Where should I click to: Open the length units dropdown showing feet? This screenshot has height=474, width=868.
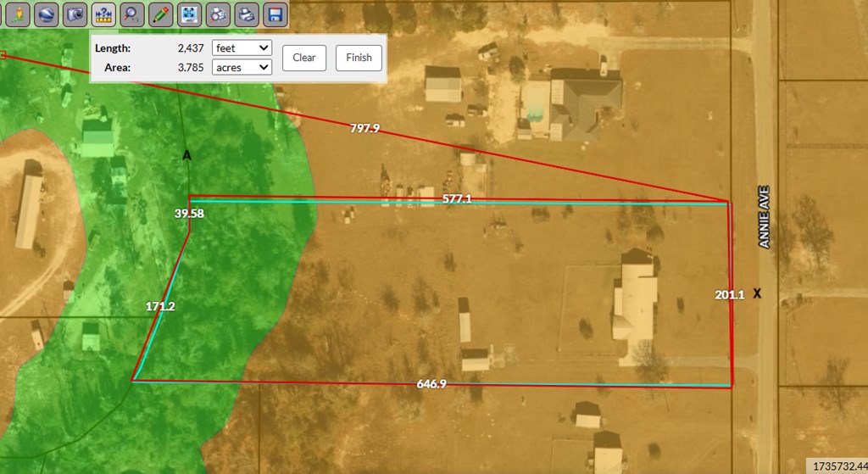242,48
